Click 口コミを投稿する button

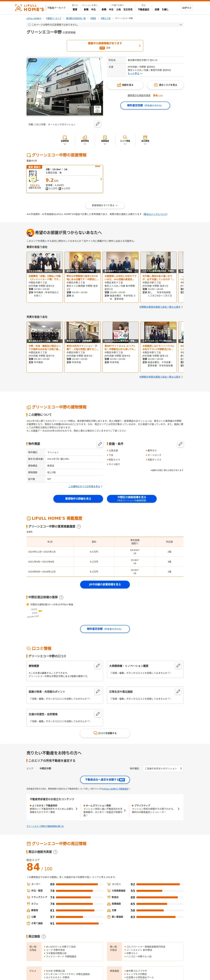[105, 733]
